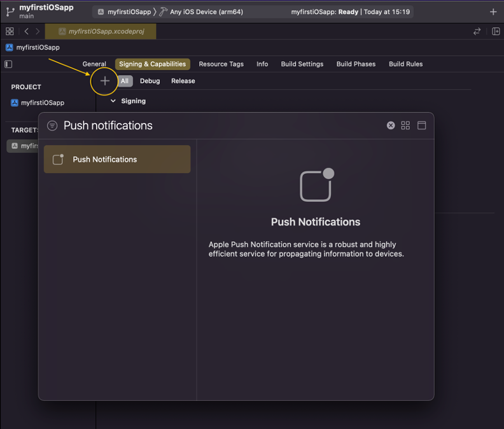Open Build Phases tab
The width and height of the screenshot is (504, 429).
coord(356,64)
